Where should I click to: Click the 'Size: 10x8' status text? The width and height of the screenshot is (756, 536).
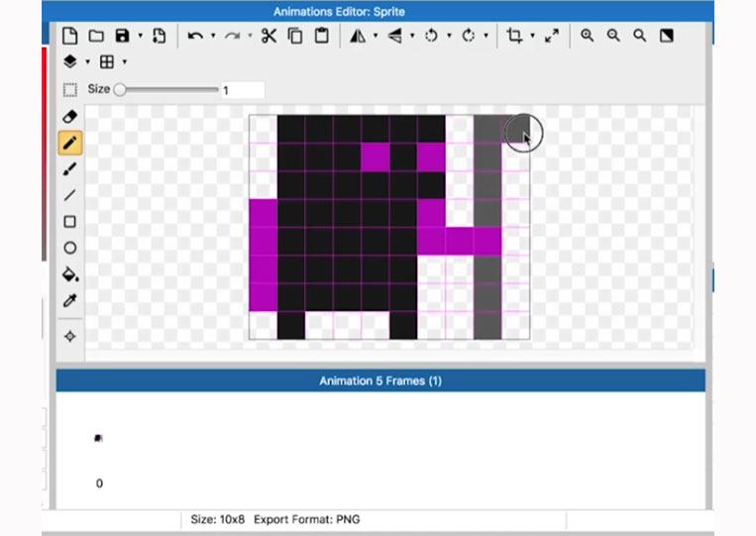click(x=217, y=519)
